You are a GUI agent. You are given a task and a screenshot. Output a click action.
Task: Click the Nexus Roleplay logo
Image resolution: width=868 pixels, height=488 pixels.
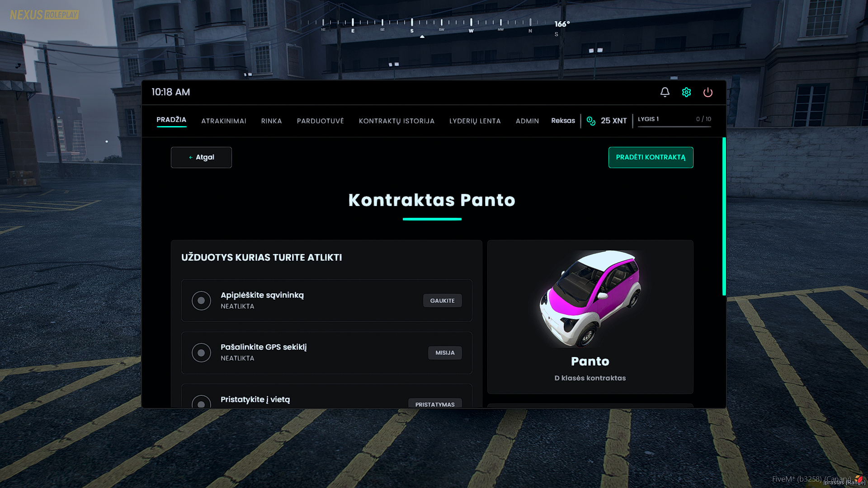click(44, 15)
